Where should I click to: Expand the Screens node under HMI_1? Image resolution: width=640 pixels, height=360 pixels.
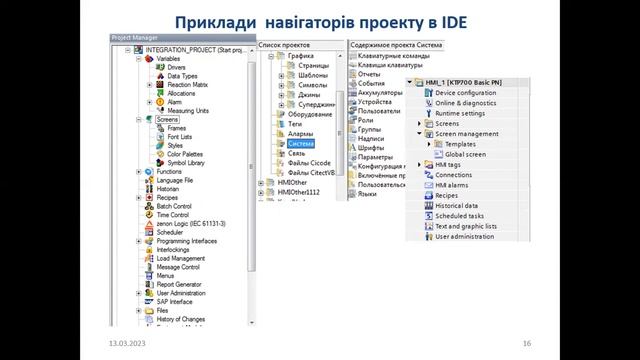[x=419, y=123]
